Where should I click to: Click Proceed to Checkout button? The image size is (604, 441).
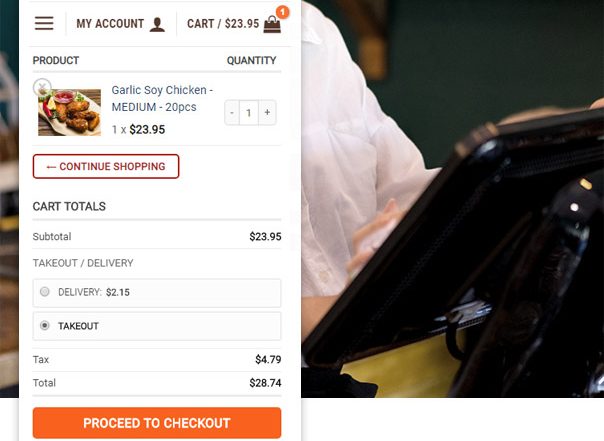point(157,423)
